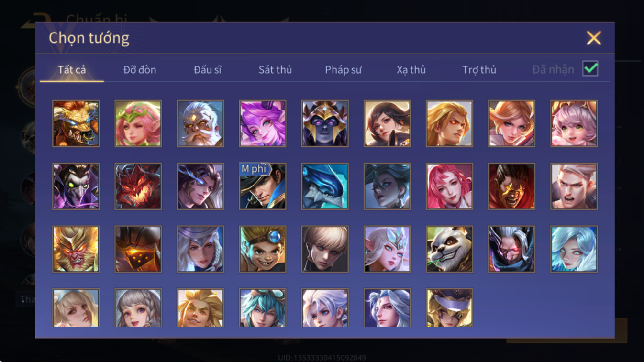The image size is (644, 362).
Task: Show the "Pháp sư" hero category
Action: coord(343,70)
